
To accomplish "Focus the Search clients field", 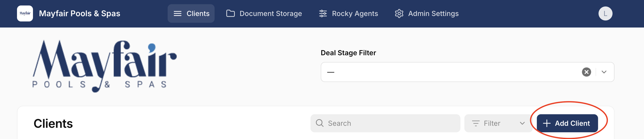I will [385, 123].
